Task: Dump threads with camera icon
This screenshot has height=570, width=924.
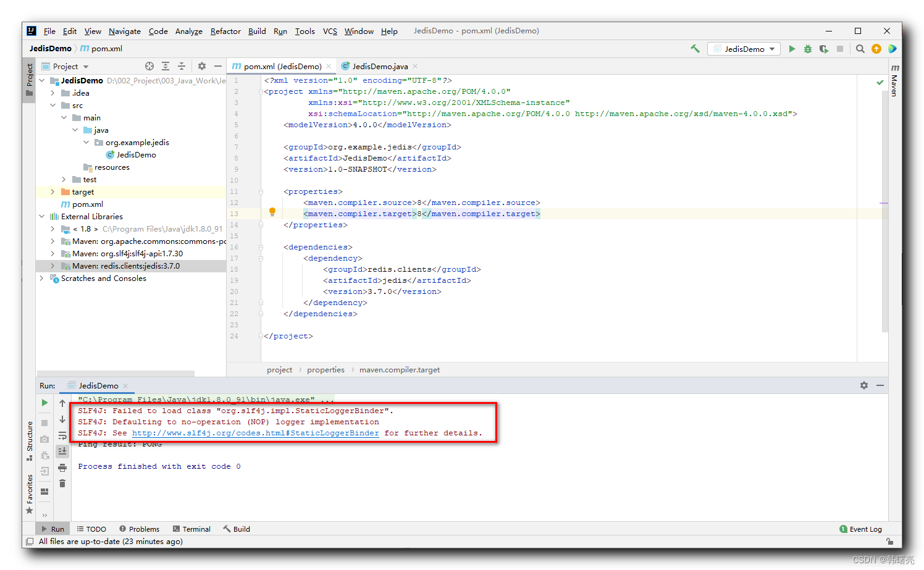Action: click(x=44, y=439)
